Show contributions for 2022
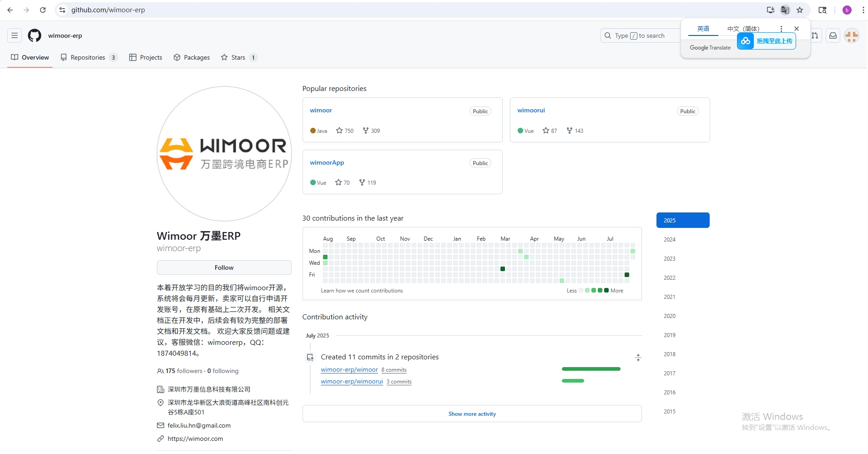The height and width of the screenshot is (454, 868). click(x=683, y=277)
